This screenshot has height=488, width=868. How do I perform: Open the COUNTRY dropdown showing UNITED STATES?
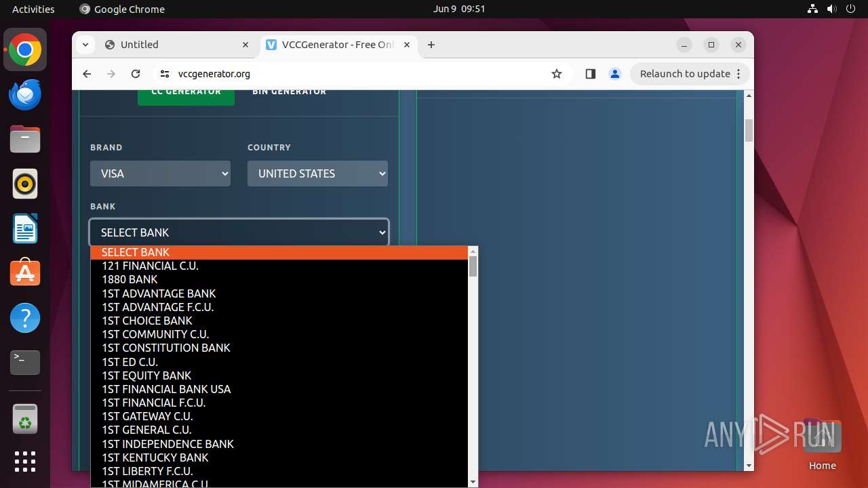pos(317,174)
